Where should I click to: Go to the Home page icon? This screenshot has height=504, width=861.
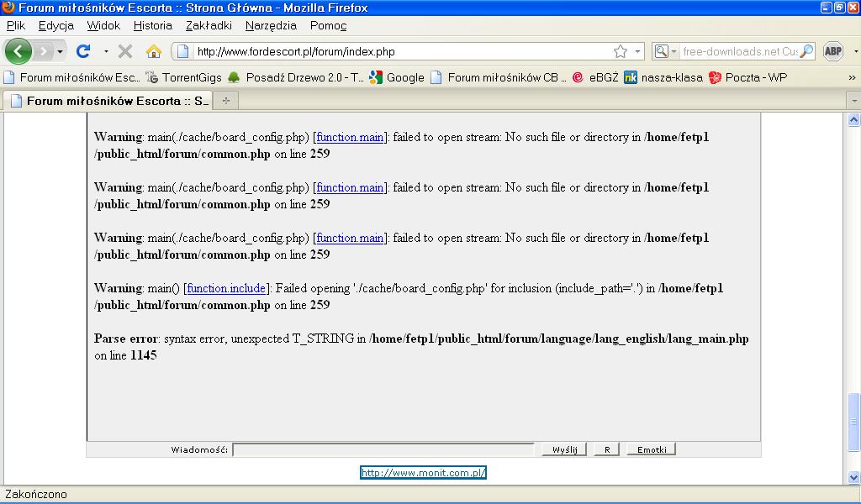coord(153,51)
